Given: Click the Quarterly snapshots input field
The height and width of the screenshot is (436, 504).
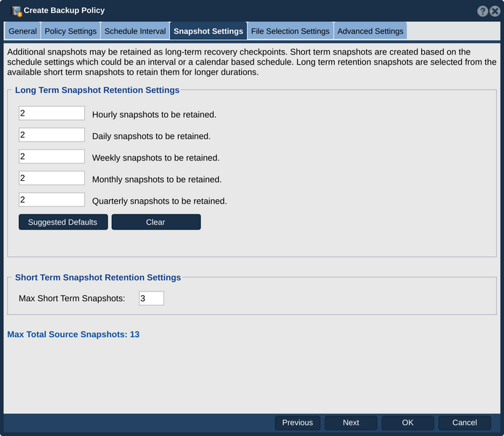Looking at the screenshot, I should coord(52,200).
